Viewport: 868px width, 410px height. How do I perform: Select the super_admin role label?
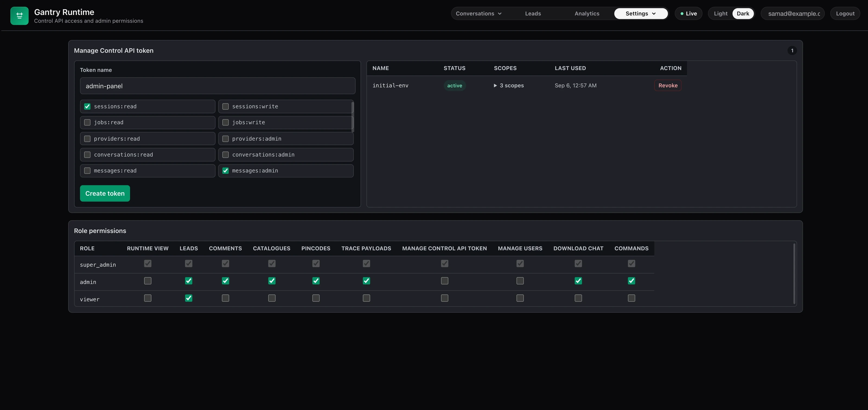(x=98, y=265)
